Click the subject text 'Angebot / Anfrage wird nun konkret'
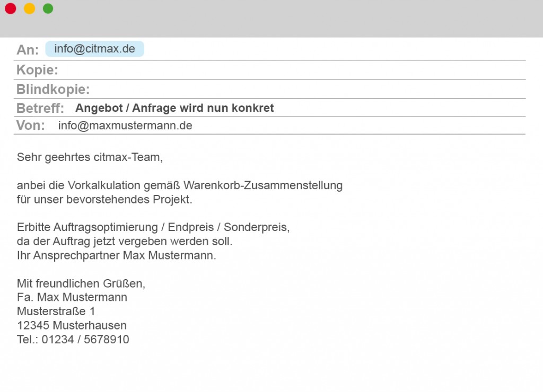Screen dimensions: 543x392 (174, 108)
